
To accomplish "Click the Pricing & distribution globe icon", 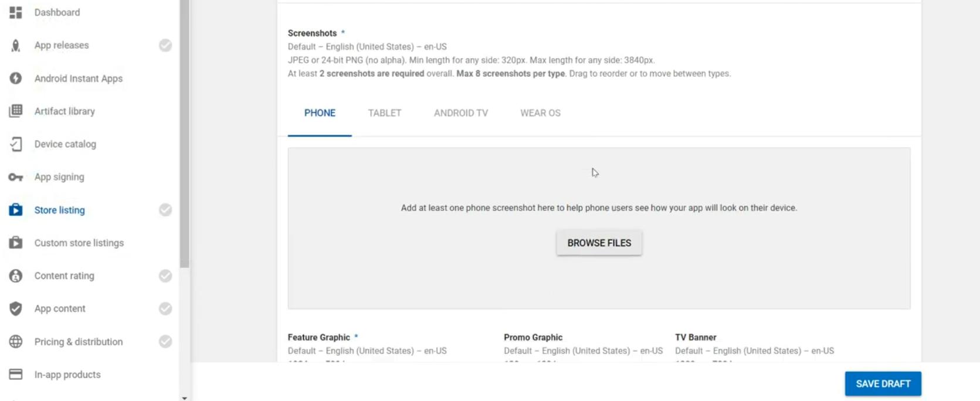I will (16, 342).
